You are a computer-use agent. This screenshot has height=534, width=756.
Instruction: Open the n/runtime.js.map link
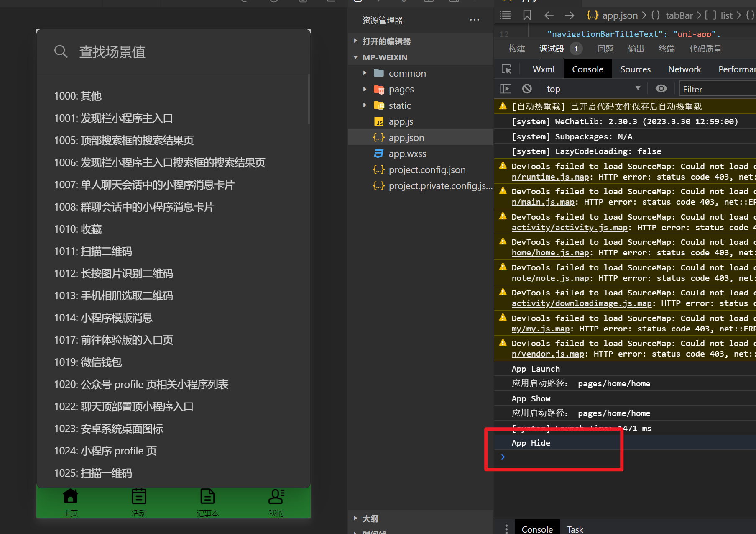tap(550, 177)
